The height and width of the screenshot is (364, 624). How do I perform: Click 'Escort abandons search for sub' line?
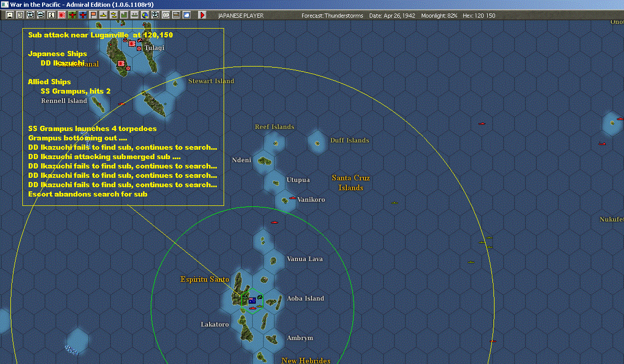pyautogui.click(x=88, y=194)
